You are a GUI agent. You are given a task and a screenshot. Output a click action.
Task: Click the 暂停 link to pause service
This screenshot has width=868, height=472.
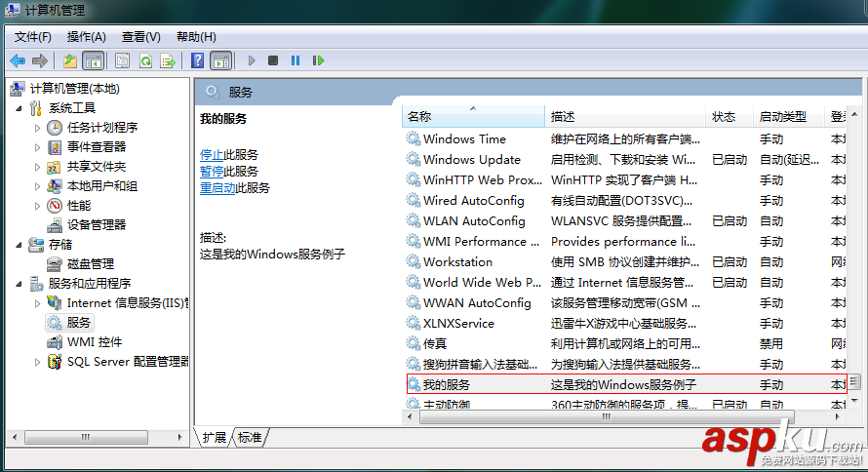[212, 172]
